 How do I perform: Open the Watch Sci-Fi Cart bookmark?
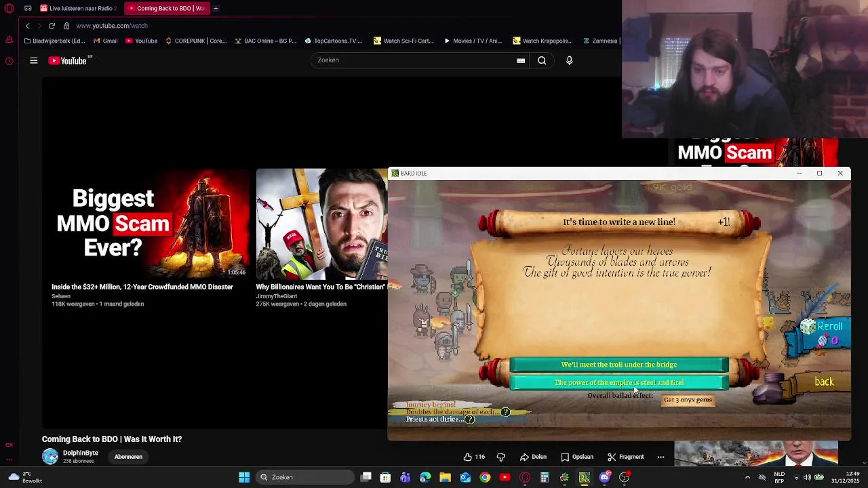pyautogui.click(x=403, y=41)
